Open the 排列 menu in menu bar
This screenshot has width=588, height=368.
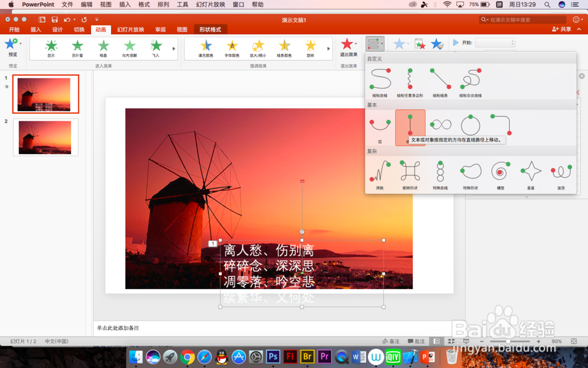pos(163,5)
